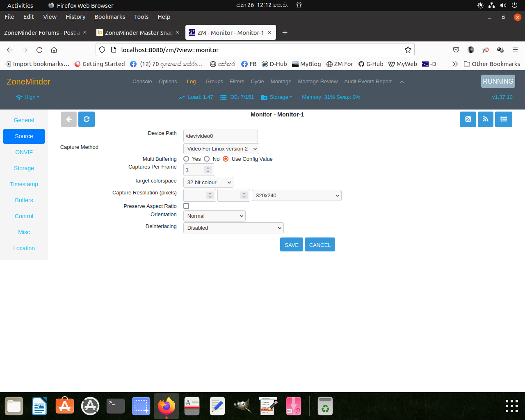Open Firefox Bookmarks menu
525x420 pixels.
(x=110, y=17)
